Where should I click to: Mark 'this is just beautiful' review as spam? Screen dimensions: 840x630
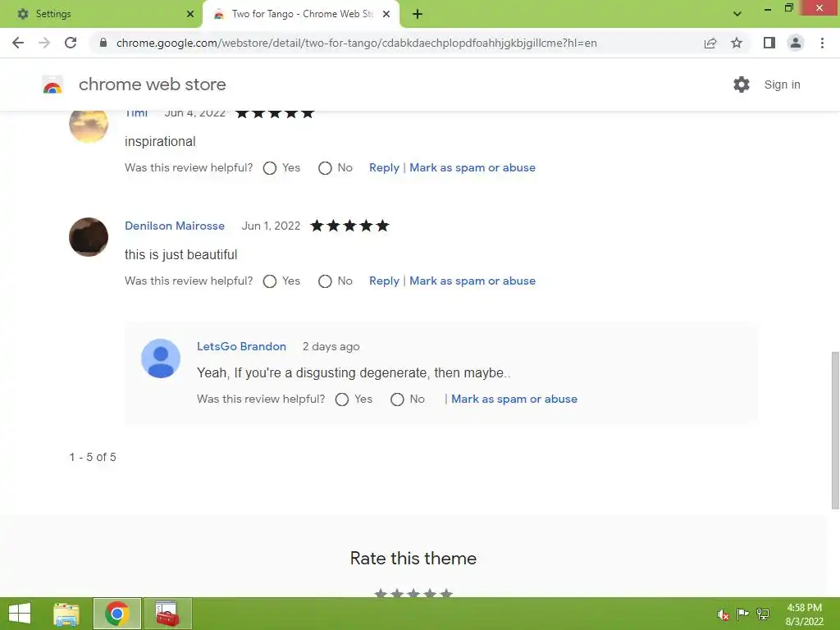click(x=472, y=281)
